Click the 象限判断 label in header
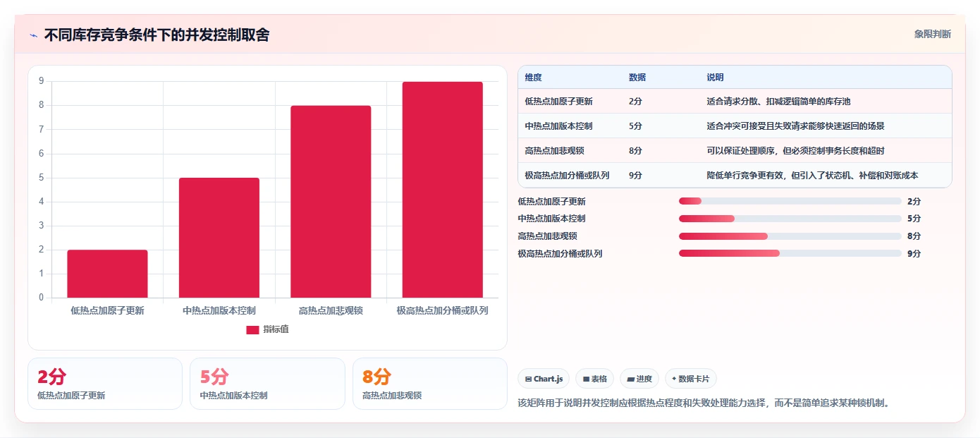Image resolution: width=980 pixels, height=438 pixels. pos(932,34)
